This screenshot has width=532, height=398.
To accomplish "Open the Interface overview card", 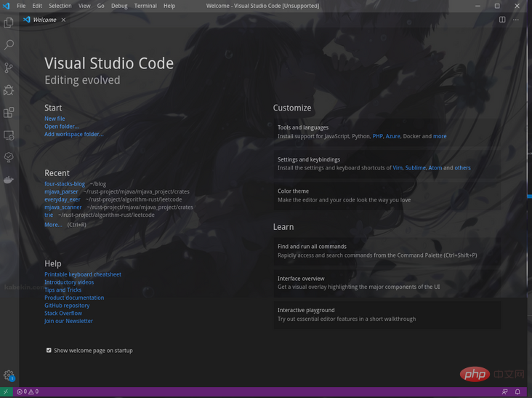I will click(387, 282).
